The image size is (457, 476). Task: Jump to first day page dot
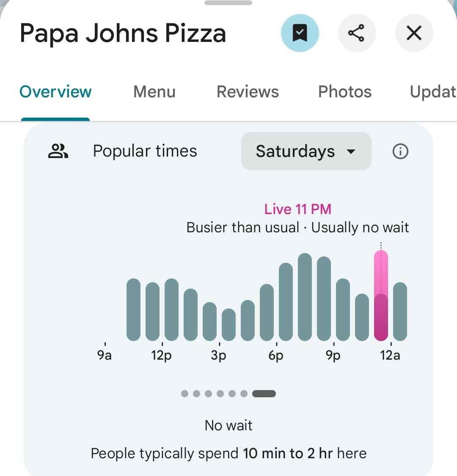tap(184, 394)
